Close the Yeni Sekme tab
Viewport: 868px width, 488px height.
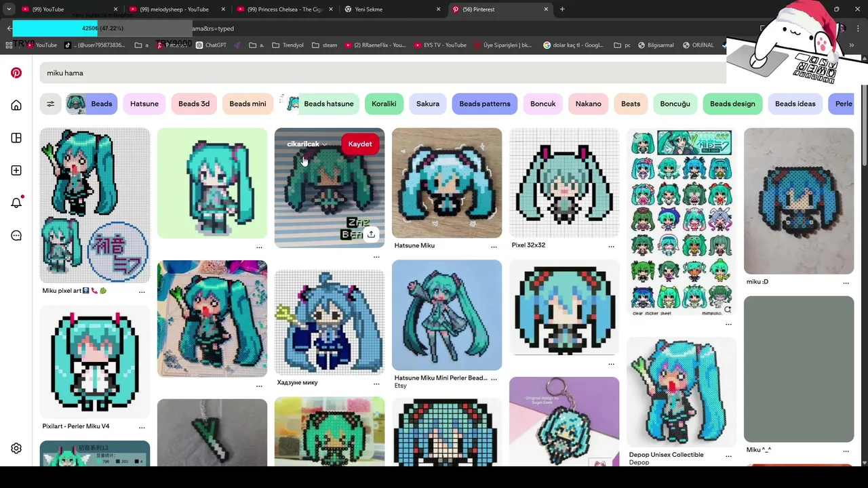point(438,9)
